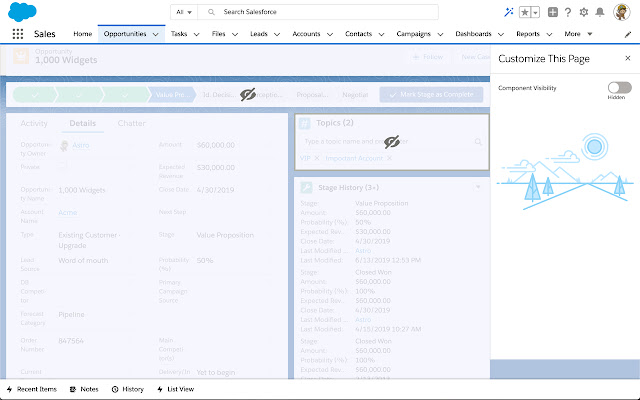Open the App Launcher grid icon
The height and width of the screenshot is (400, 640).
click(18, 33)
